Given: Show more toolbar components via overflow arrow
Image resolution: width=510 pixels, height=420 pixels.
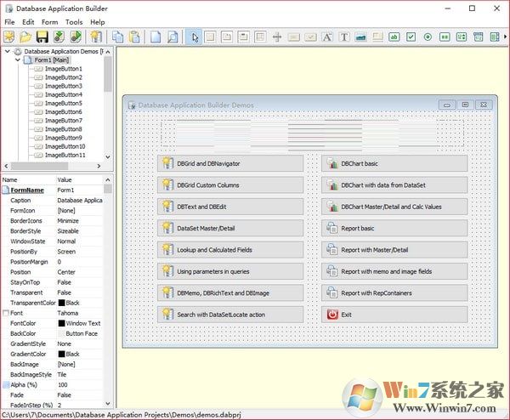Looking at the screenshot, I should (505, 37).
